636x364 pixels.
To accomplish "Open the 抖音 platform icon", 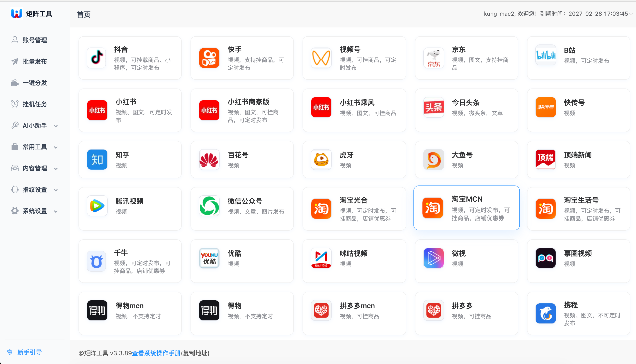I will click(x=97, y=58).
